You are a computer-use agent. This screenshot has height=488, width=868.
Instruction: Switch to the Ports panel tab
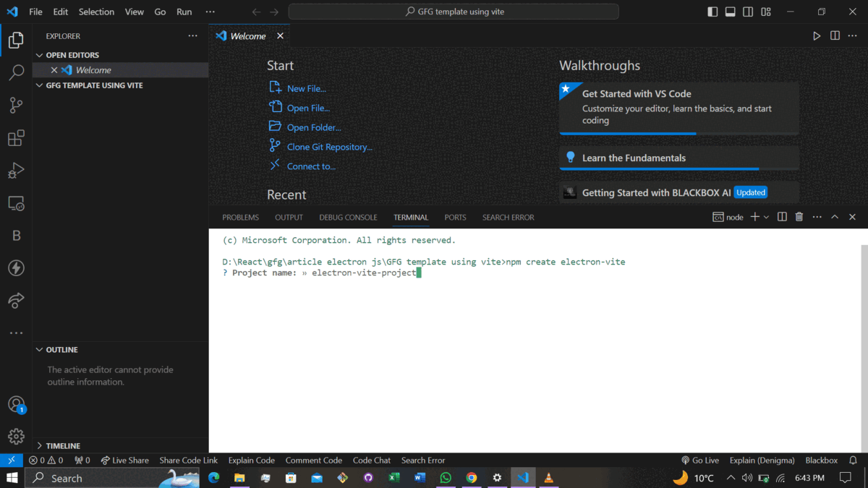455,217
